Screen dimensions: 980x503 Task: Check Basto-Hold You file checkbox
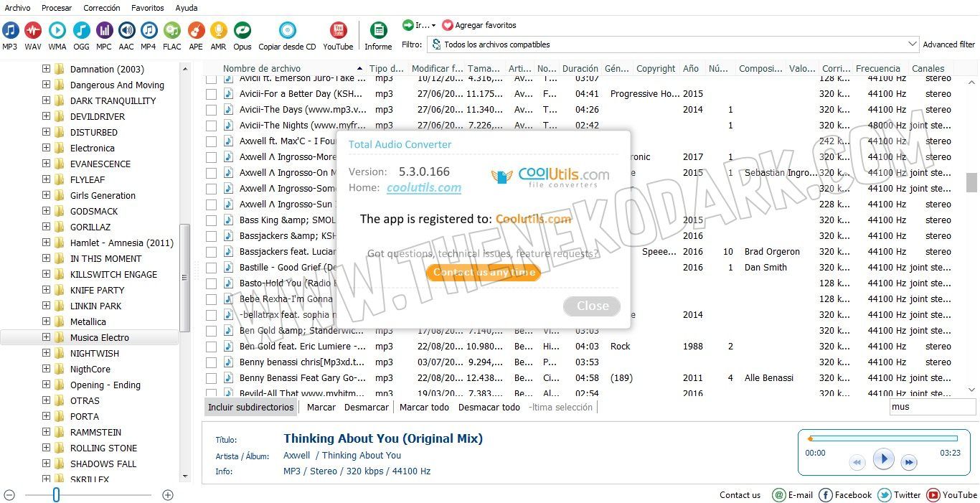[211, 283]
